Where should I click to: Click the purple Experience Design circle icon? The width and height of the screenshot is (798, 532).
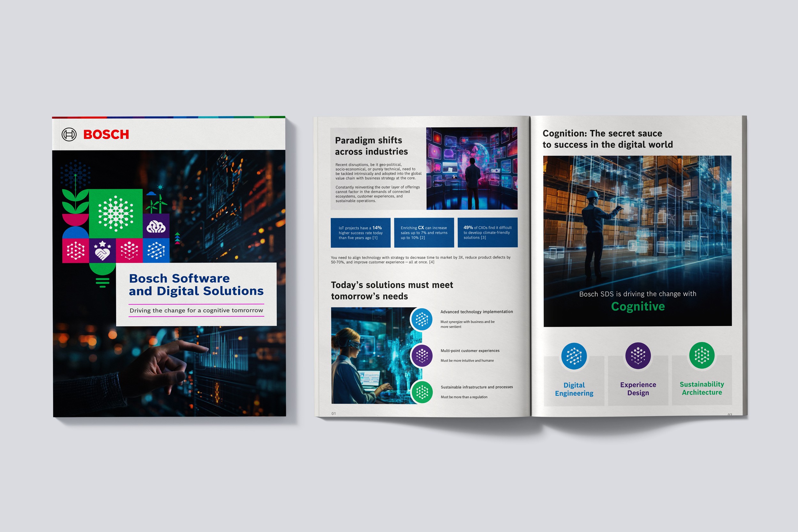click(x=638, y=356)
